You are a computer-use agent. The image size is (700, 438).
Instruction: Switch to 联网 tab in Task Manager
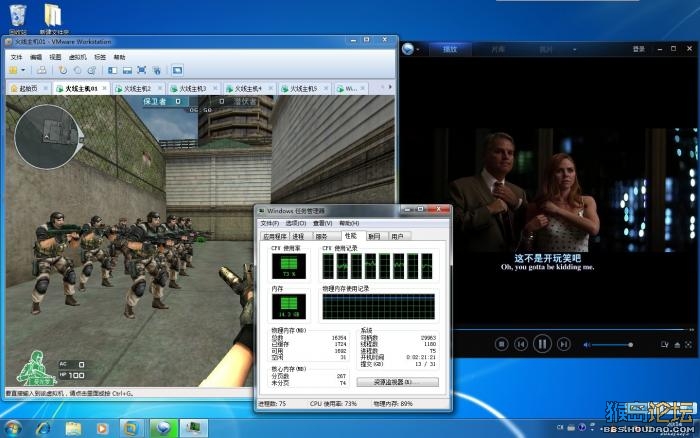pos(374,236)
